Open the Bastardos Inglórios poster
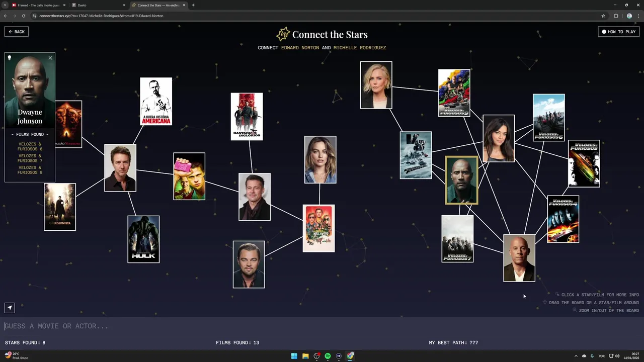644x362 pixels. click(x=247, y=117)
